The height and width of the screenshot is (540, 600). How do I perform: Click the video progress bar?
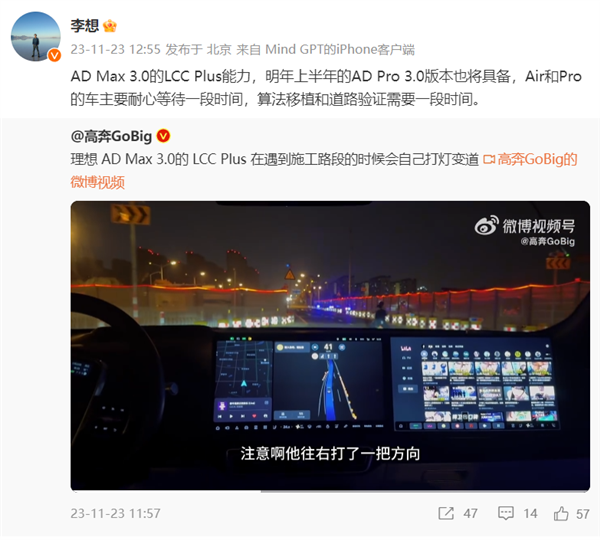(x=330, y=491)
